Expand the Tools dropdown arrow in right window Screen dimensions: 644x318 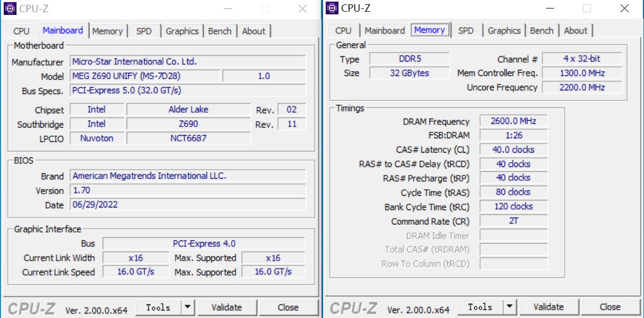510,307
